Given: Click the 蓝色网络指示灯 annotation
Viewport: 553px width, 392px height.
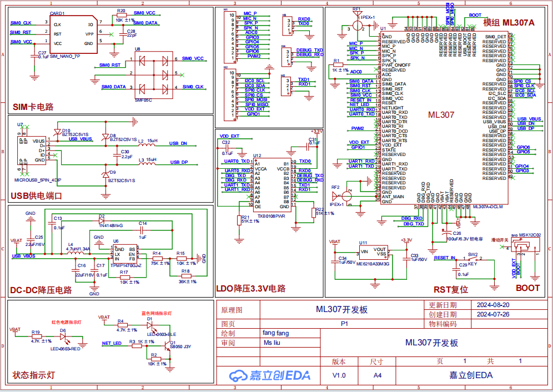Looking at the screenshot, I should click(157, 313).
